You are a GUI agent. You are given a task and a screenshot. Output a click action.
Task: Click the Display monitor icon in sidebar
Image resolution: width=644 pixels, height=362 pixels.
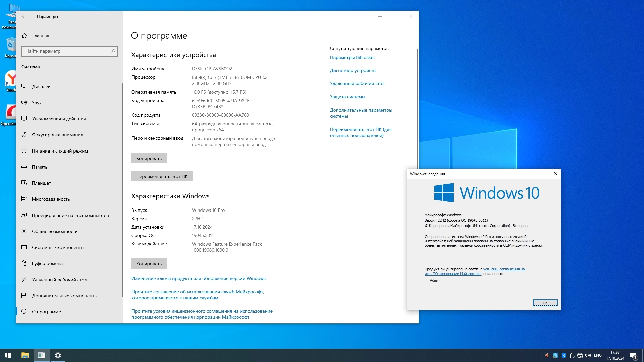[24, 86]
